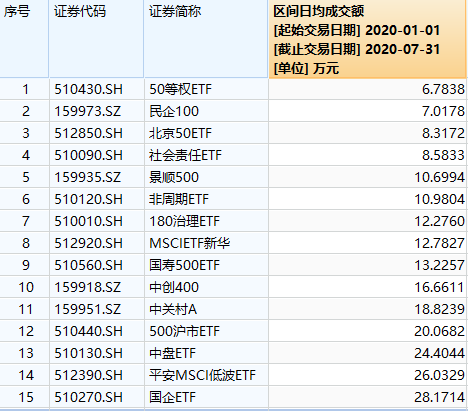Viewport: 468px width, 411px height.
Task: Click code 510560.SH for 国寿500ETF
Action: coord(96,265)
